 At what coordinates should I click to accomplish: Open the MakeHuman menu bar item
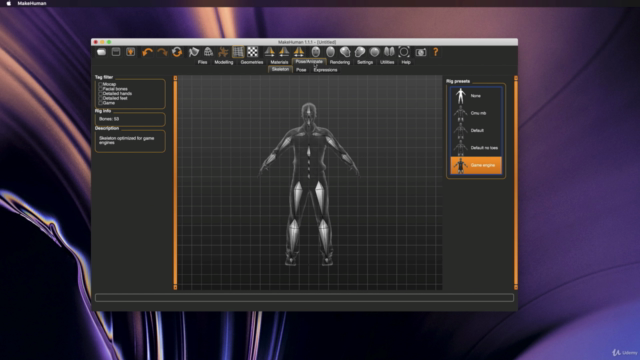pos(32,3)
